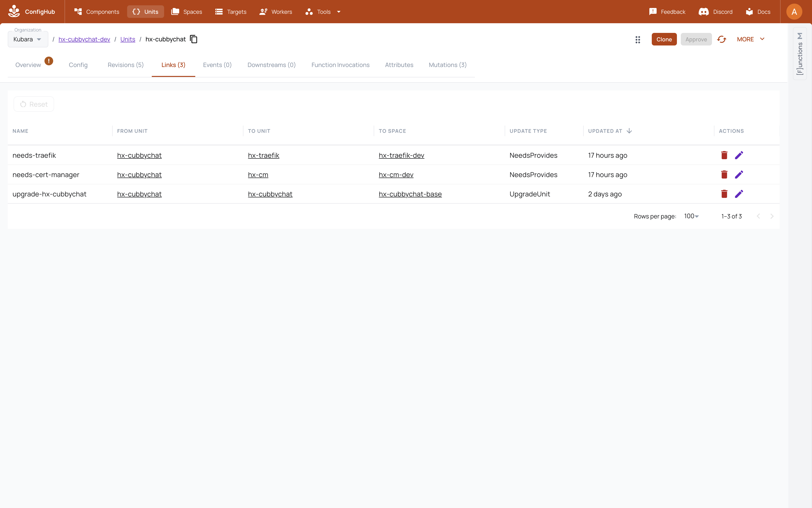Delete the upgrade-hx-cubbychat link
812x508 pixels.
[724, 194]
